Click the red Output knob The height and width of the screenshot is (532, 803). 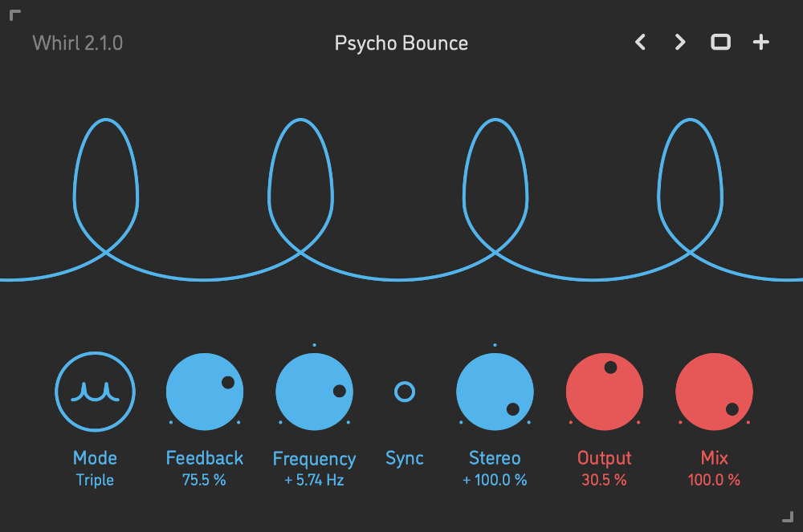coord(605,392)
